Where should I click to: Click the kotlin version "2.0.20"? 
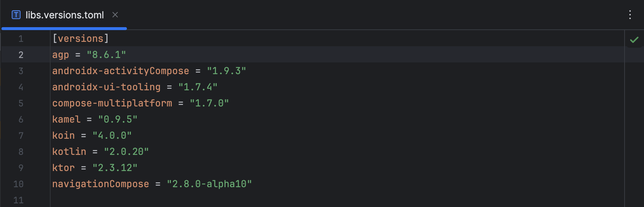coord(126,152)
